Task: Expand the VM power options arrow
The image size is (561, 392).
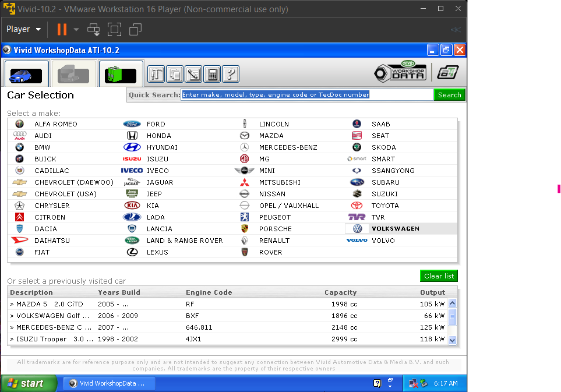Action: click(x=76, y=29)
